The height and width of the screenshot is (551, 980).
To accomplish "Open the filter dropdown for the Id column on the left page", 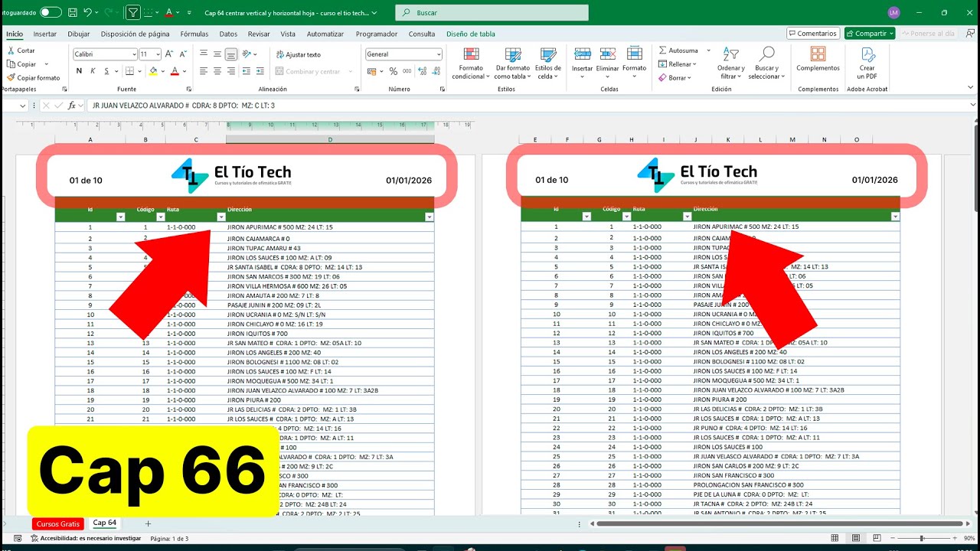I will 120,217.
